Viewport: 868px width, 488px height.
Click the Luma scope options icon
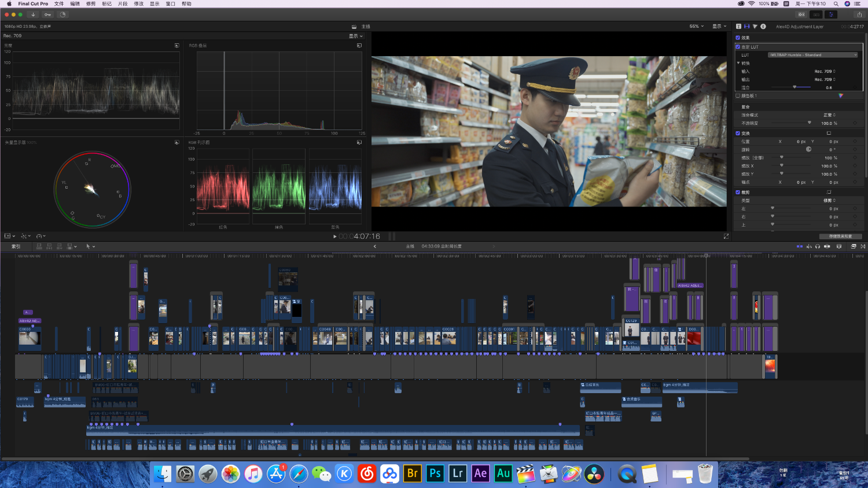pos(176,46)
